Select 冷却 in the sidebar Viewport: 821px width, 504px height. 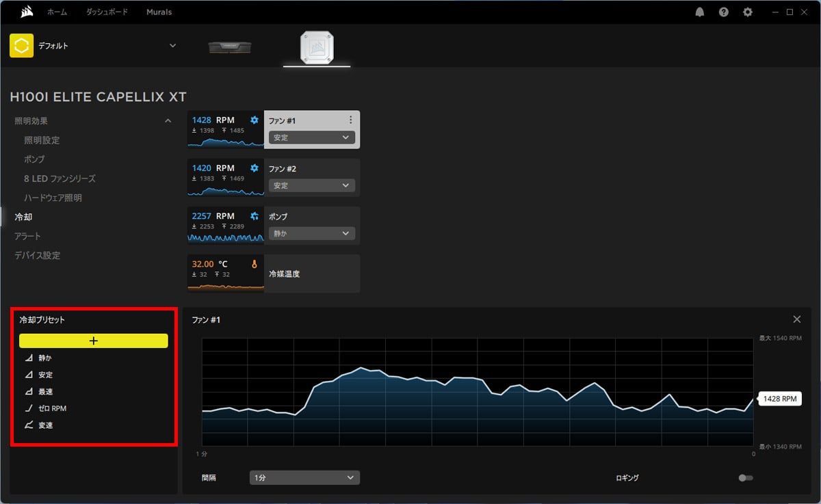23,217
